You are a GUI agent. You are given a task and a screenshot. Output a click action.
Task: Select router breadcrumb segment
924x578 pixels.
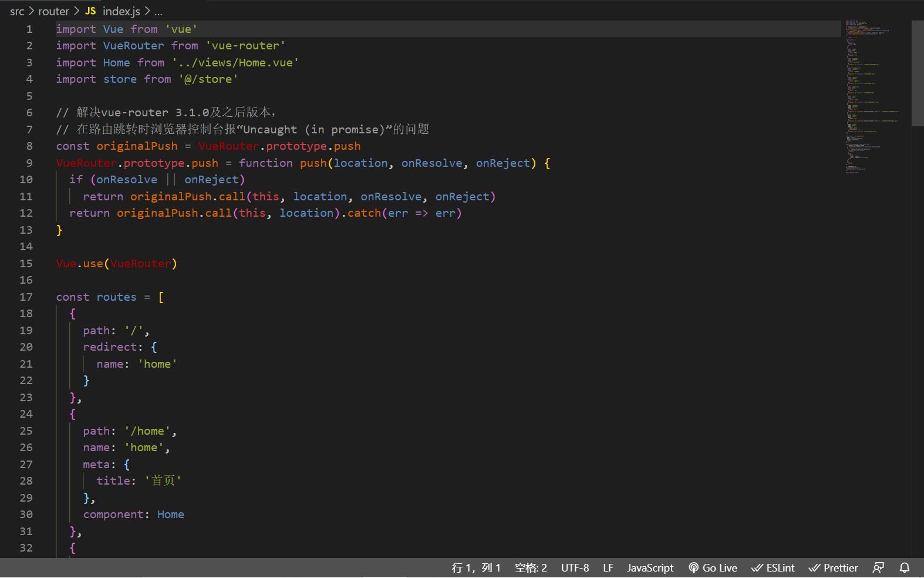(x=53, y=11)
